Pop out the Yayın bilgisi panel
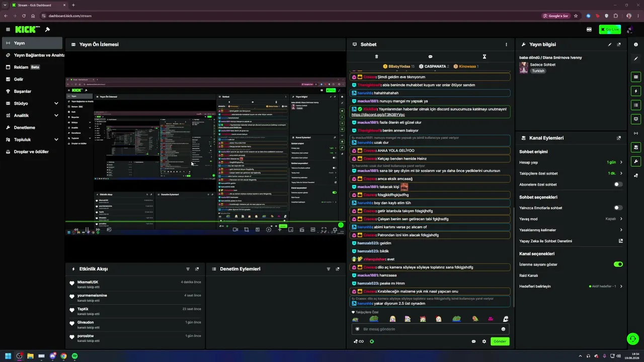This screenshot has width=644, height=362. pos(619,44)
